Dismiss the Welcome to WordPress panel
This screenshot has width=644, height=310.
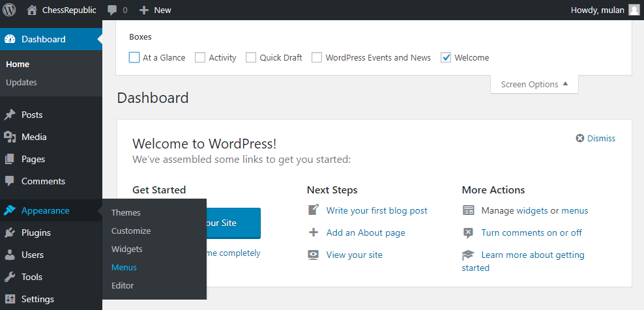click(601, 138)
